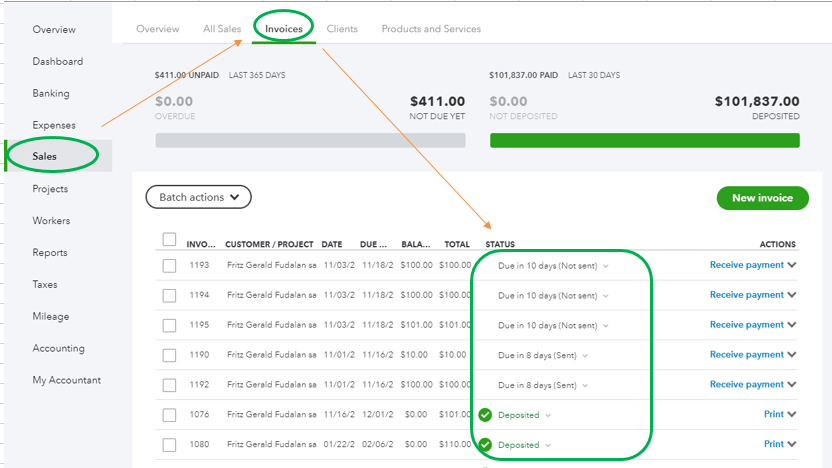Check the box for invoice 1195
The width and height of the screenshot is (832, 468).
point(169,325)
